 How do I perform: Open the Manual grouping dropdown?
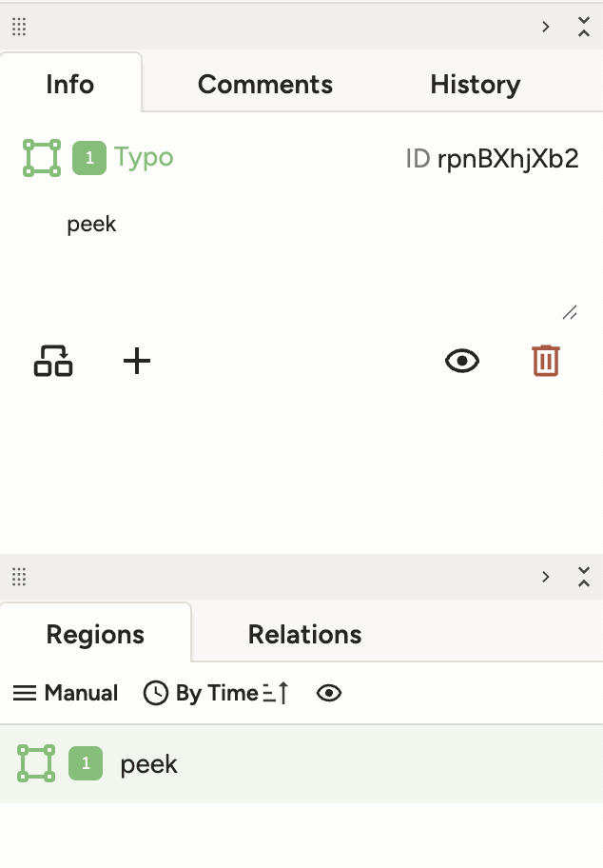[66, 694]
